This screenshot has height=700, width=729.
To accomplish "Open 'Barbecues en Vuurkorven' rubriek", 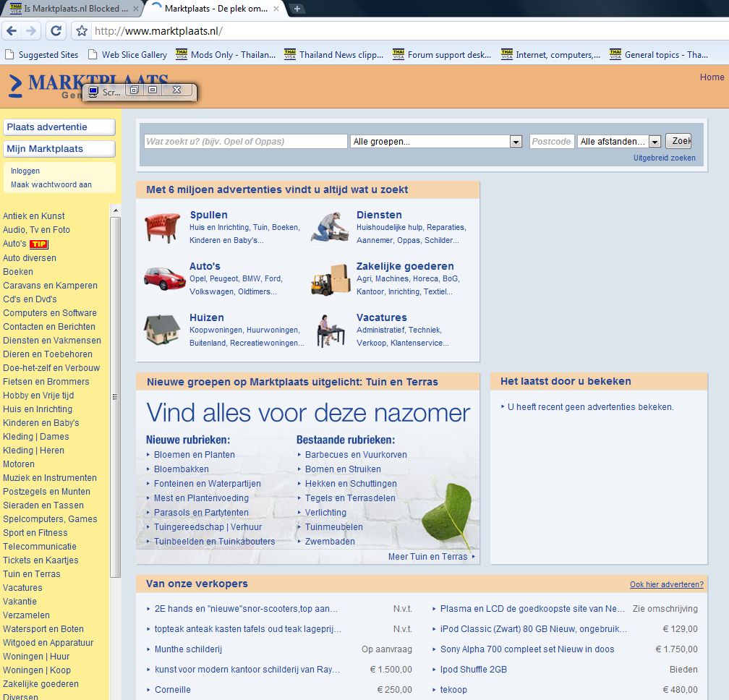I will [356, 455].
